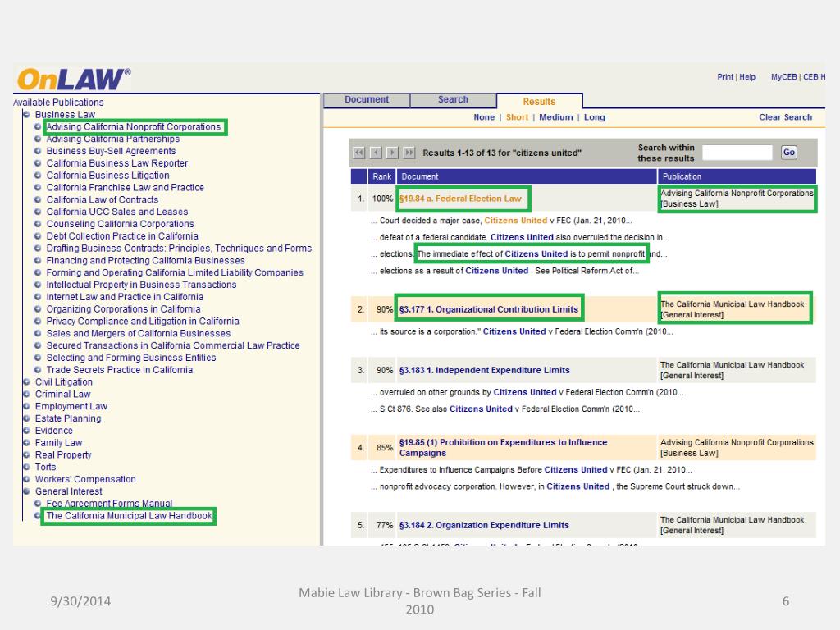Expand Business Buy-Sell Agreements node
Viewport: 840px width, 630px height.
click(x=38, y=151)
